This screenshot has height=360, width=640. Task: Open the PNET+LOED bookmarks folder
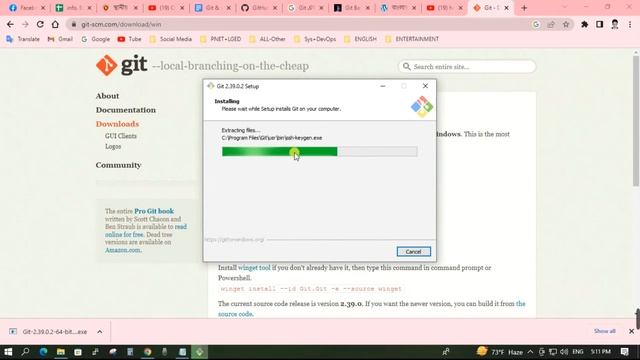(x=221, y=39)
